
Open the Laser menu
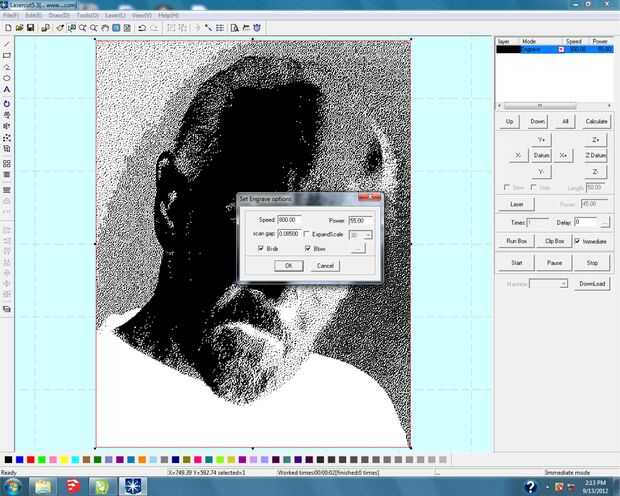click(x=115, y=15)
